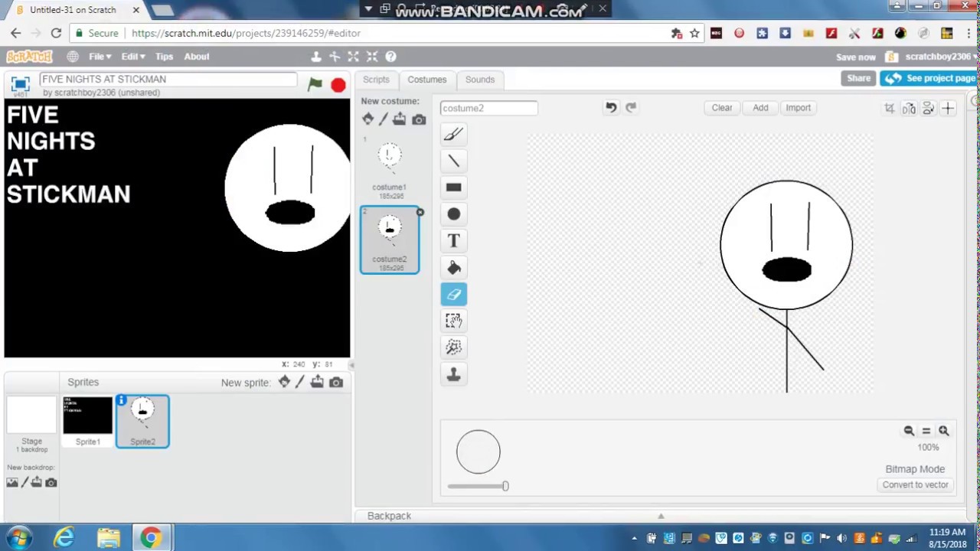Redo the paint action
The height and width of the screenshot is (551, 980).
(631, 108)
